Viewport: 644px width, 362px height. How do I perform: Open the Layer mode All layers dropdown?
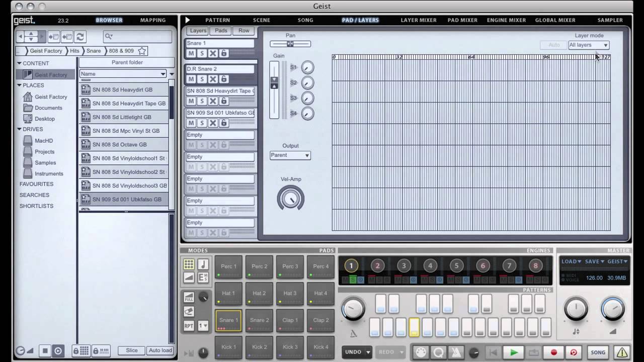coord(589,45)
